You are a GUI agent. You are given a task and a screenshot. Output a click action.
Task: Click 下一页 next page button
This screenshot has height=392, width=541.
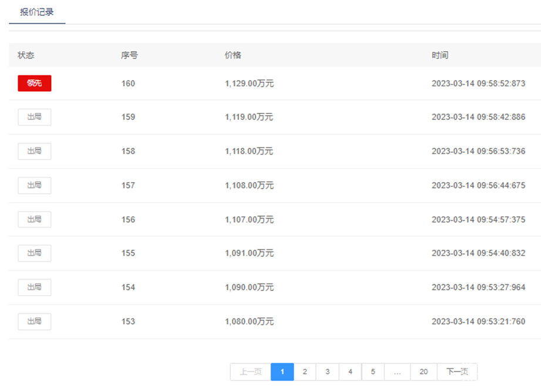[x=457, y=371]
